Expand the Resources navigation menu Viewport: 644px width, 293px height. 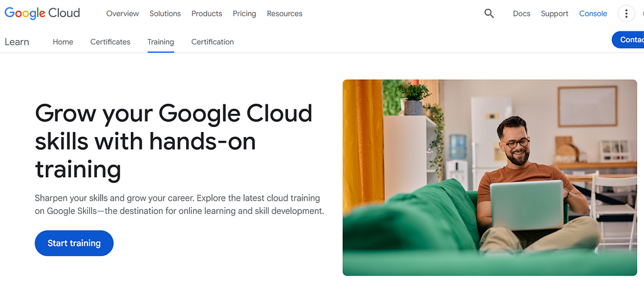(284, 13)
